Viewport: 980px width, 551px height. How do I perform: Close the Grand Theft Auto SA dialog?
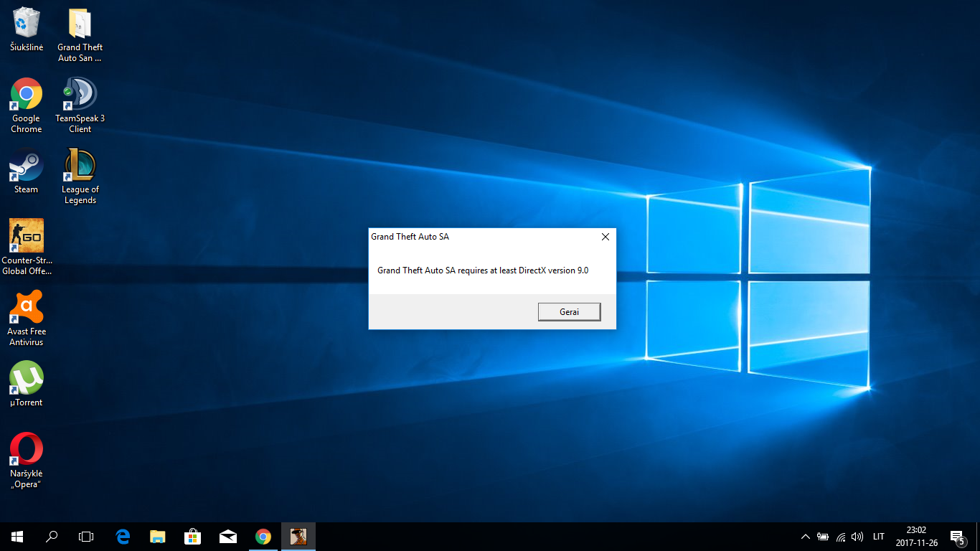pos(606,237)
